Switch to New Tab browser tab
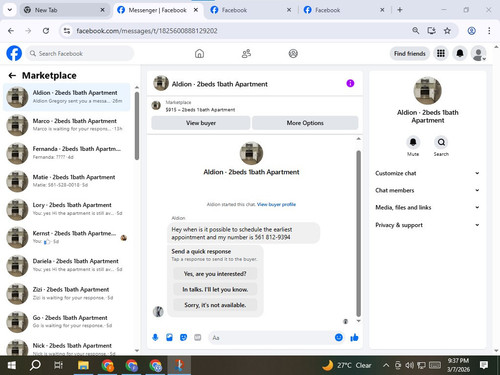The image size is (500, 375). click(63, 10)
